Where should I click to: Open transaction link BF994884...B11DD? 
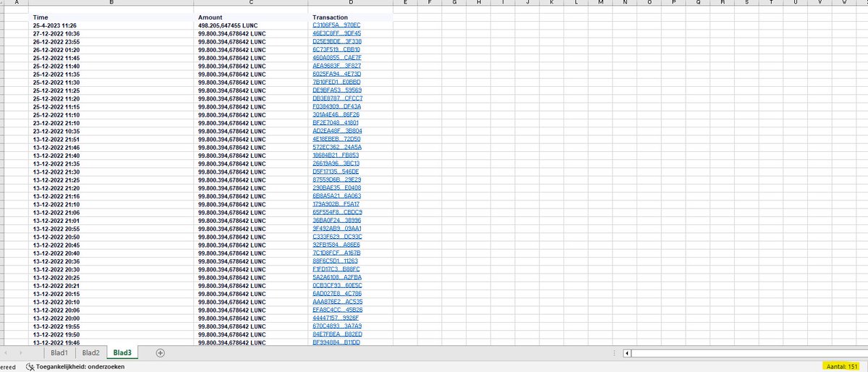pos(336,342)
